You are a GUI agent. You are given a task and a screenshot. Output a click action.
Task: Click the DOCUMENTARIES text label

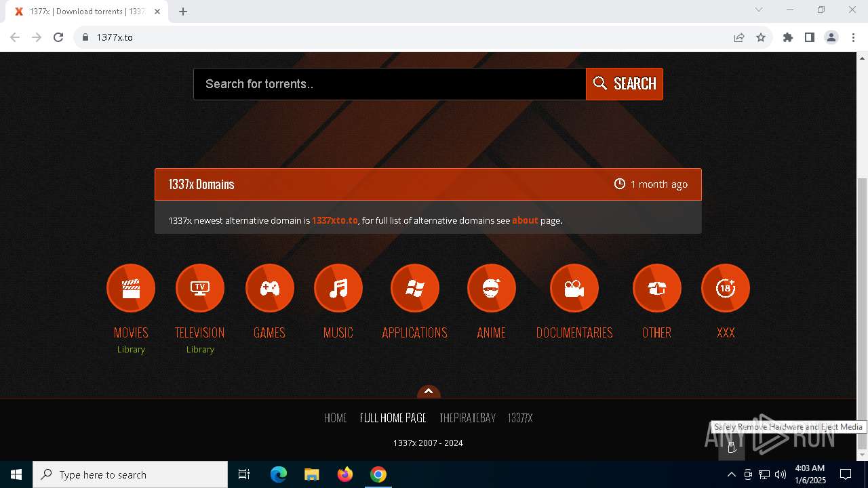point(574,333)
